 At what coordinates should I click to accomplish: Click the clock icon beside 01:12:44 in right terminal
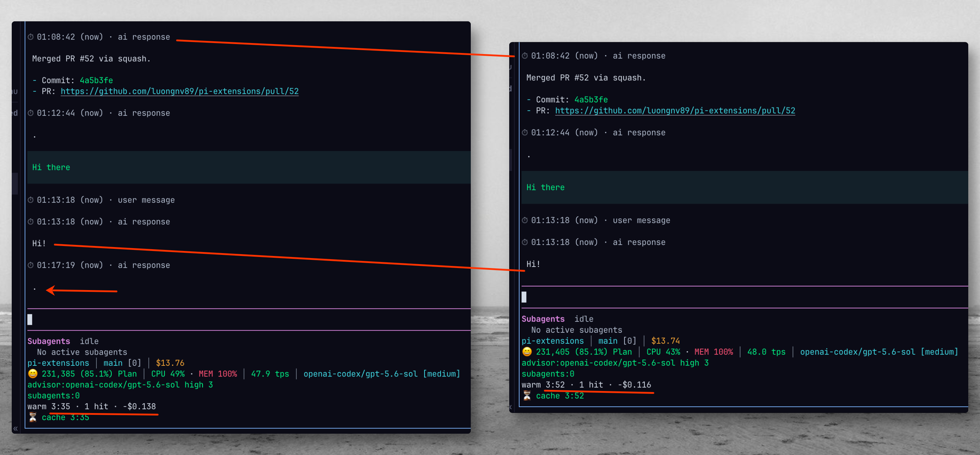[x=525, y=133]
